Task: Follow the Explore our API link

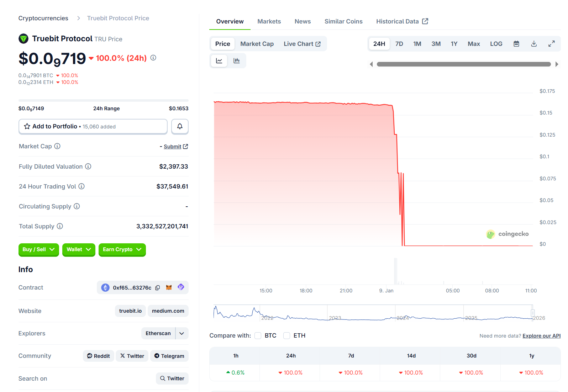Action: (x=541, y=336)
